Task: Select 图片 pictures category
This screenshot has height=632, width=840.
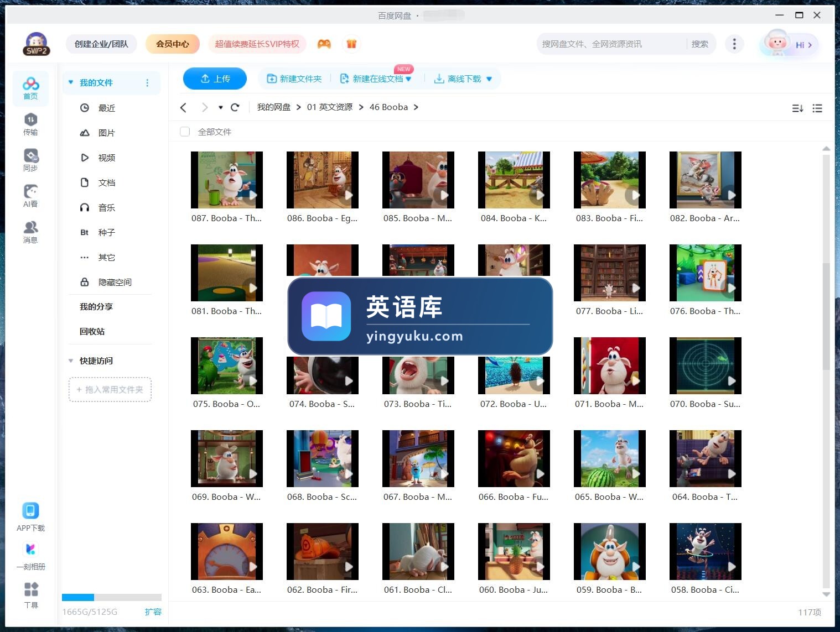Action: tap(107, 133)
